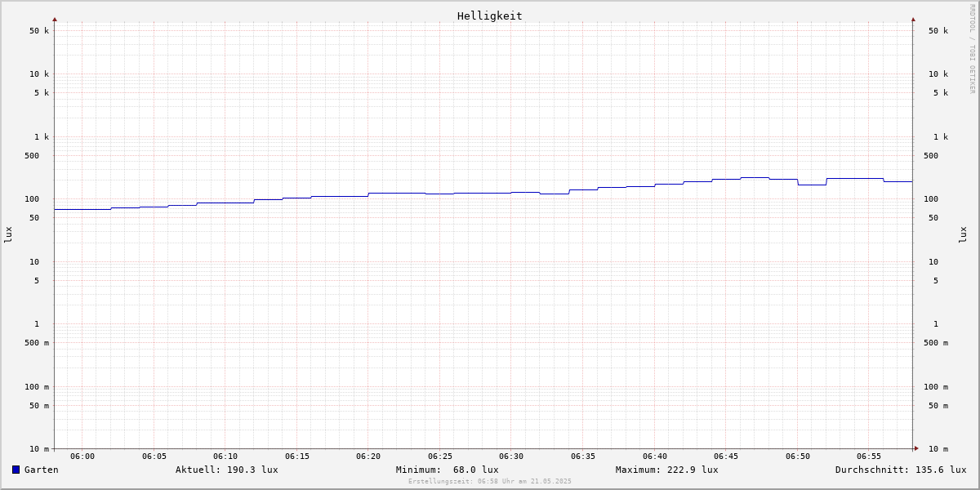Click the 06:30 time axis label

[x=511, y=457]
